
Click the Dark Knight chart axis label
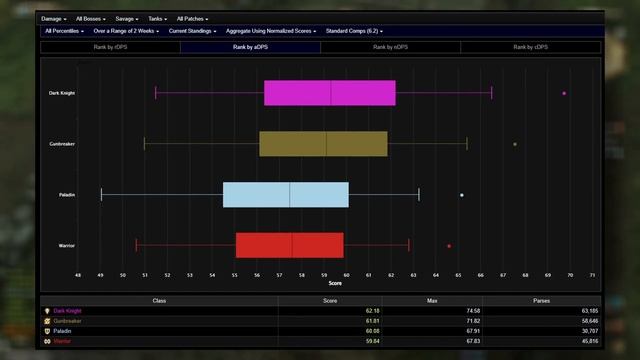[x=62, y=93]
